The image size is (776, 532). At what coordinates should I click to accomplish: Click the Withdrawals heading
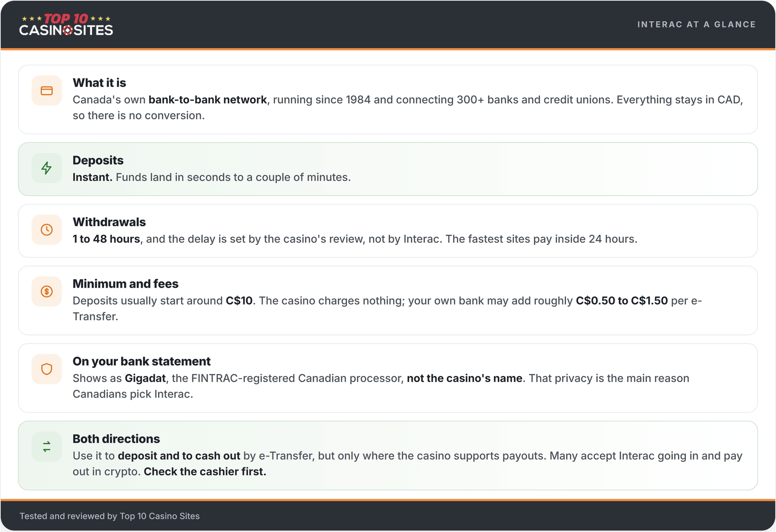pos(109,222)
